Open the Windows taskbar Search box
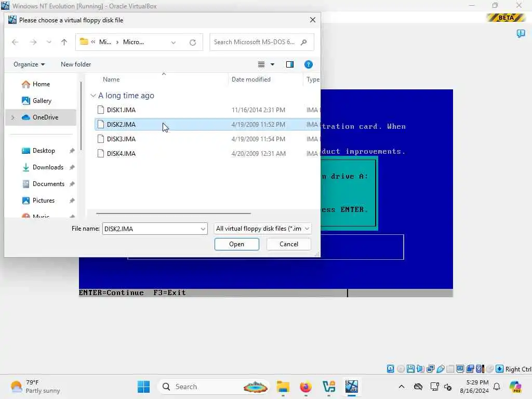 tap(214, 387)
